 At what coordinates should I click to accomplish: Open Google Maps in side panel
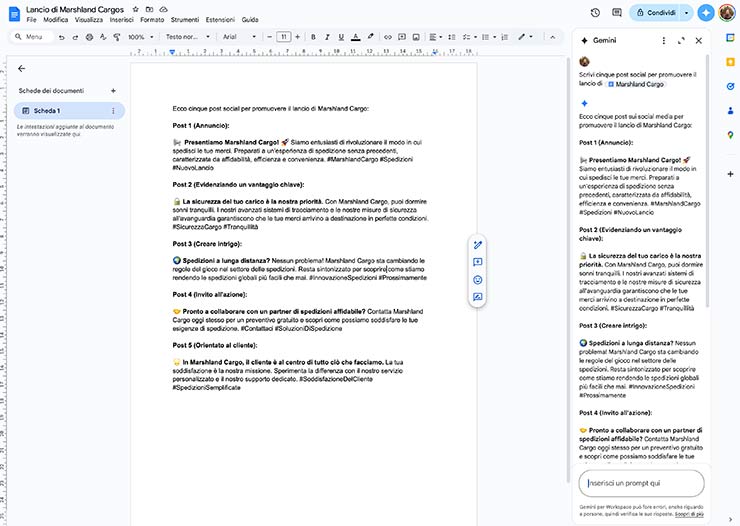730,135
